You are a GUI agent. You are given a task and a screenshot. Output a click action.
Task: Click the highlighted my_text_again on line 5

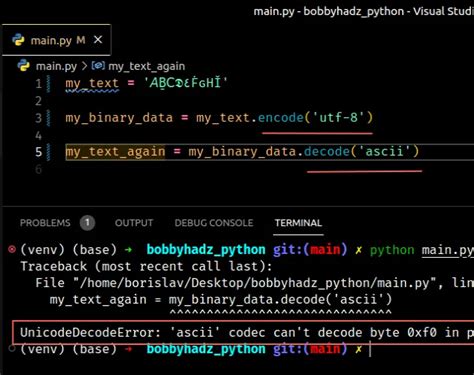(115, 152)
